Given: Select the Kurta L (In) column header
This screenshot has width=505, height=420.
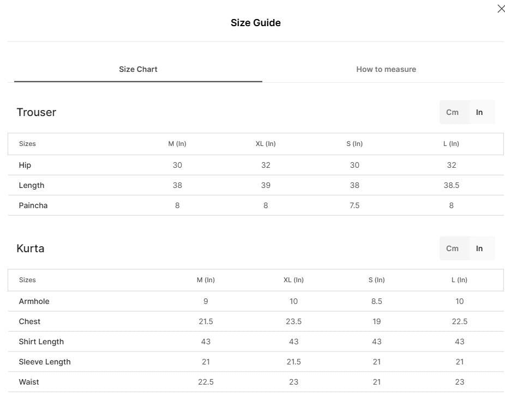Looking at the screenshot, I should 459,280.
